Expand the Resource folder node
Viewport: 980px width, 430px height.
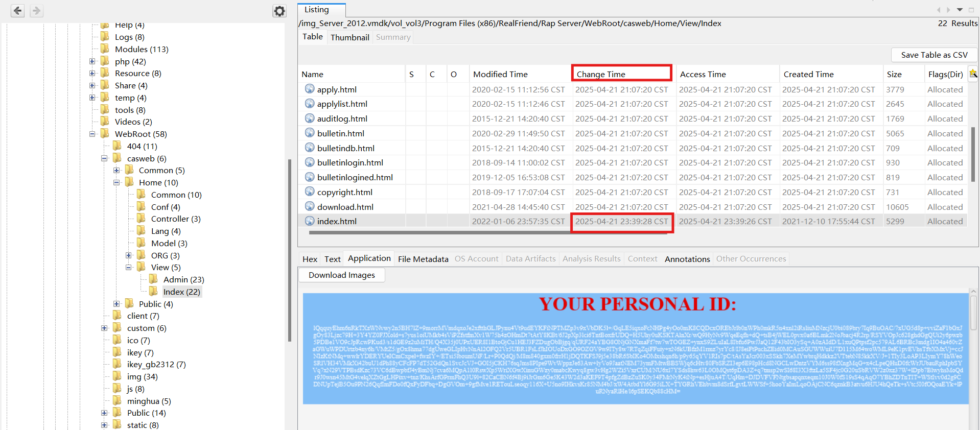point(92,73)
